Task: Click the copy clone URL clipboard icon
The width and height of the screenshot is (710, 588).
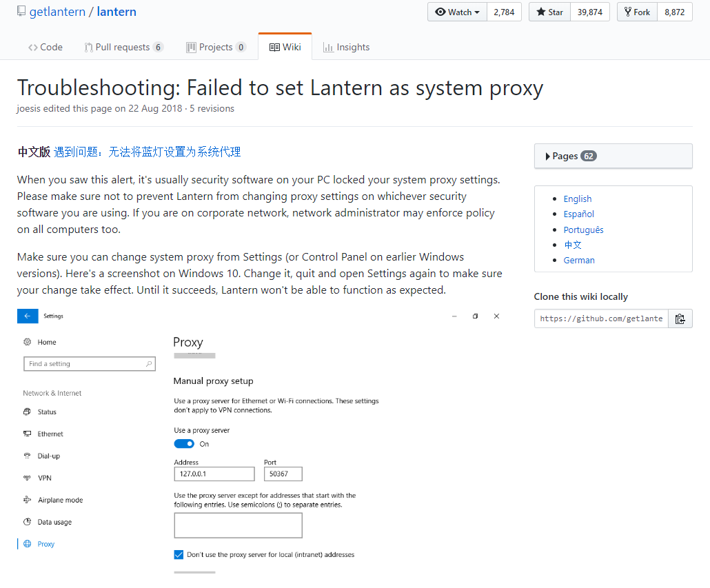Action: coord(680,318)
